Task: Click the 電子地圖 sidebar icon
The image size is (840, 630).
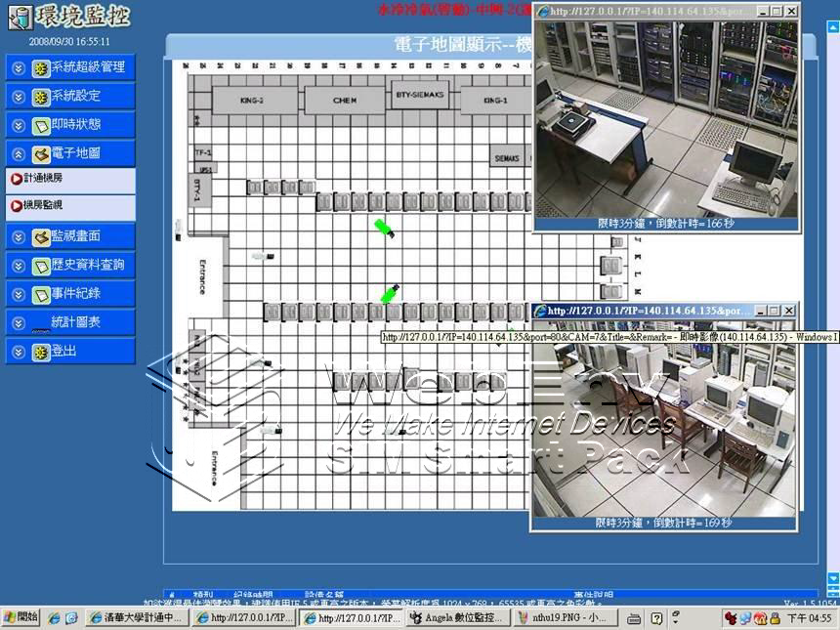Action: point(41,154)
